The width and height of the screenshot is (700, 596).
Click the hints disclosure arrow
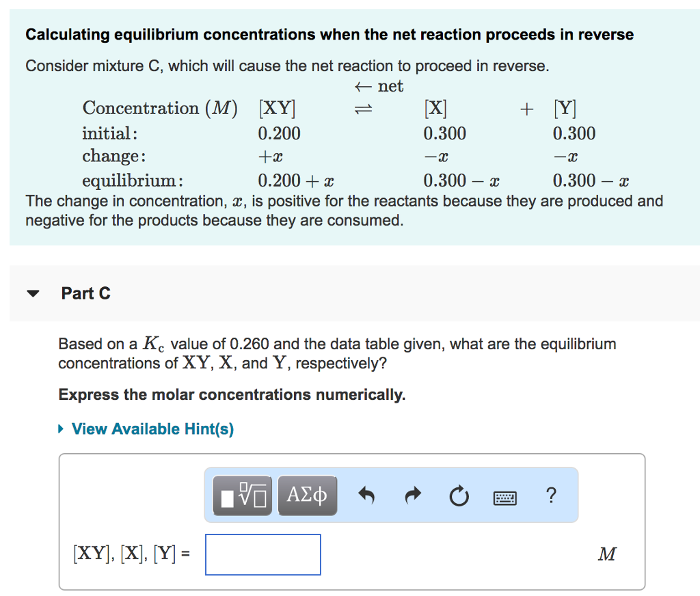pos(60,429)
